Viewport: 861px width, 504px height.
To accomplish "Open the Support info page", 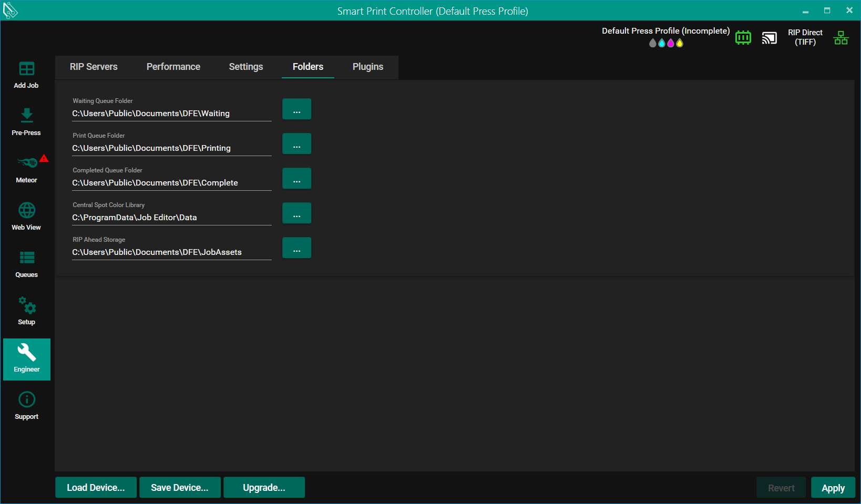I will click(26, 406).
